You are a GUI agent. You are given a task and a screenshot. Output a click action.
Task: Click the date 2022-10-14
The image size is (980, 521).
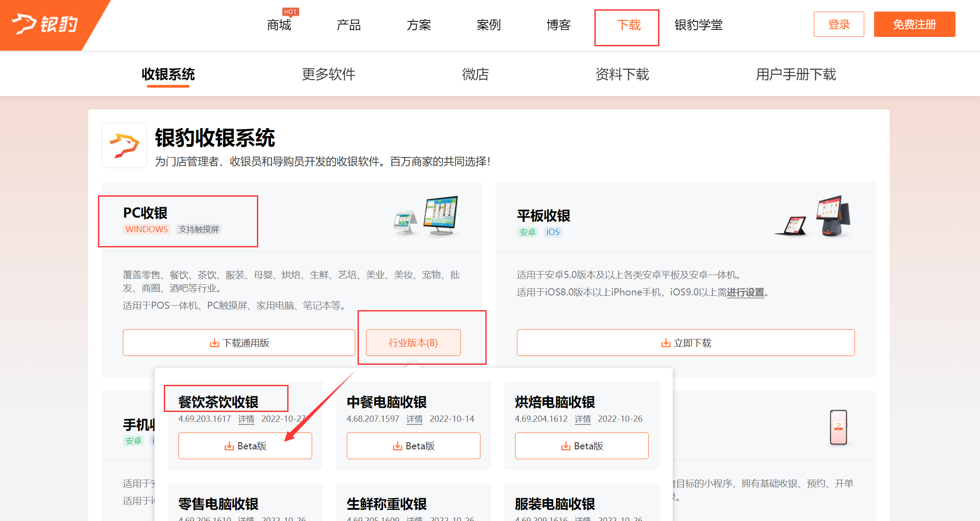tap(452, 419)
